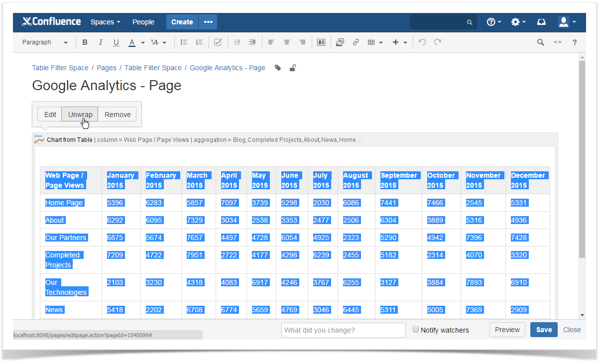The image size is (603, 364).
Task: Insert a numbered list
Action: (199, 43)
